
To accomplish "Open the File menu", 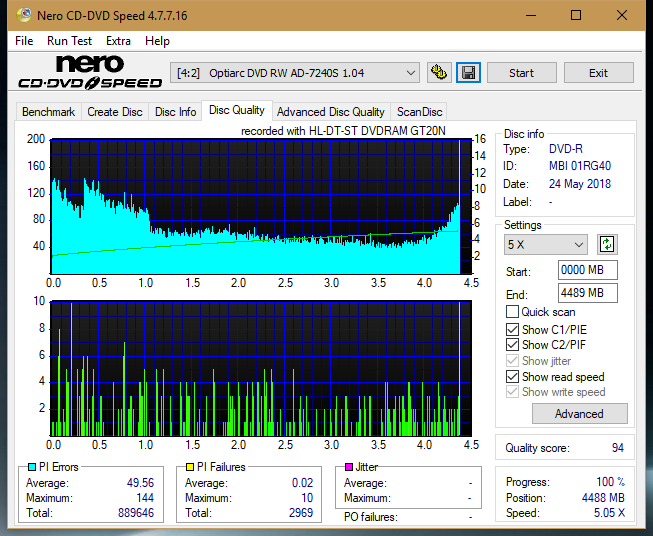I will pos(24,41).
